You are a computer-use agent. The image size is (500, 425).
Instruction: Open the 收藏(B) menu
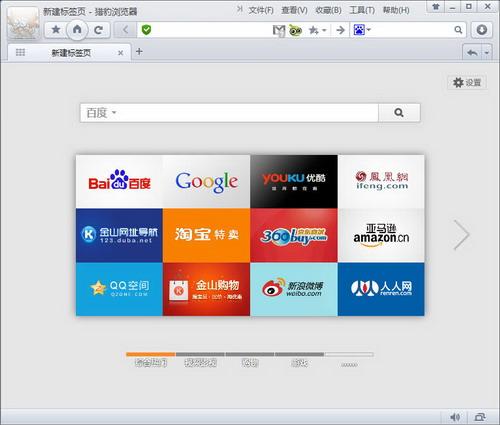click(328, 10)
